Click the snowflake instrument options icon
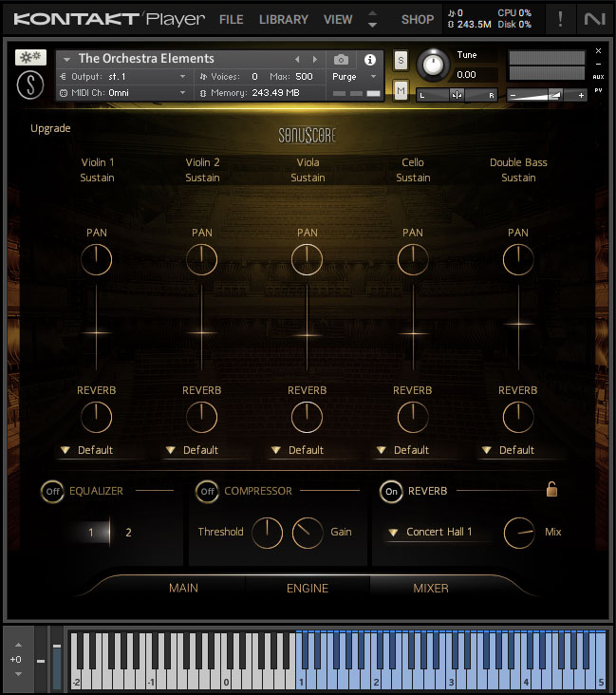Screen dimensions: 616x695 tap(30, 57)
